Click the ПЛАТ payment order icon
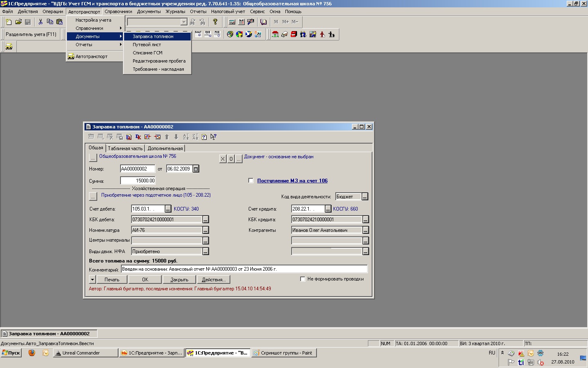 click(x=198, y=34)
